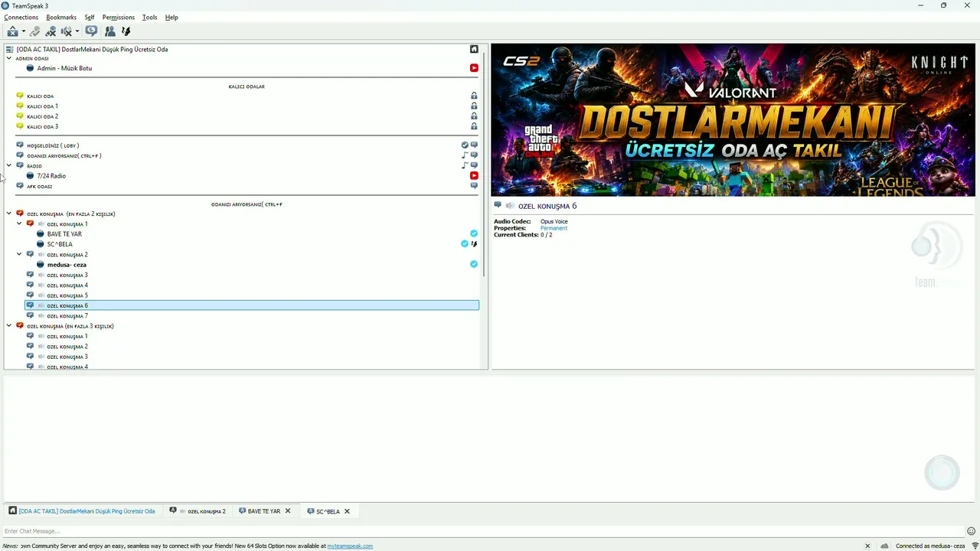The image size is (980, 551).
Task: Click the chat bubble toolbar icon
Action: click(91, 31)
